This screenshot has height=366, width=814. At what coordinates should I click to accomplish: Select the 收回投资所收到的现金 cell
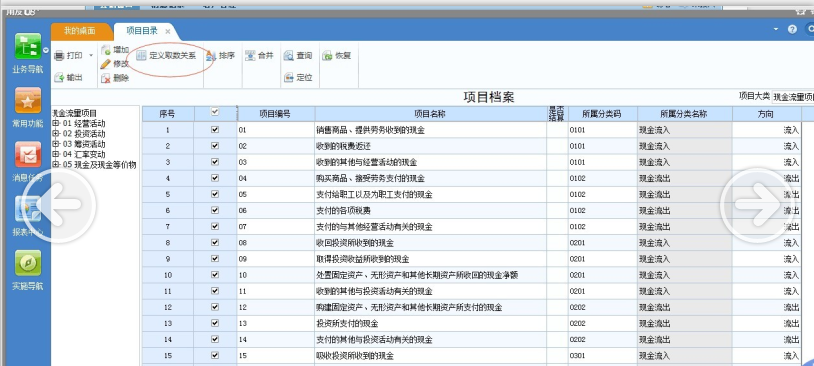point(430,243)
